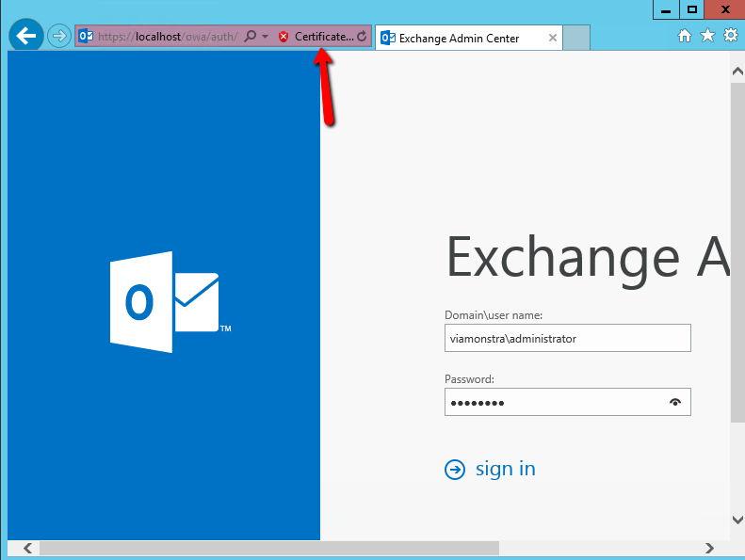Click the Domain\user name input field

[567, 338]
